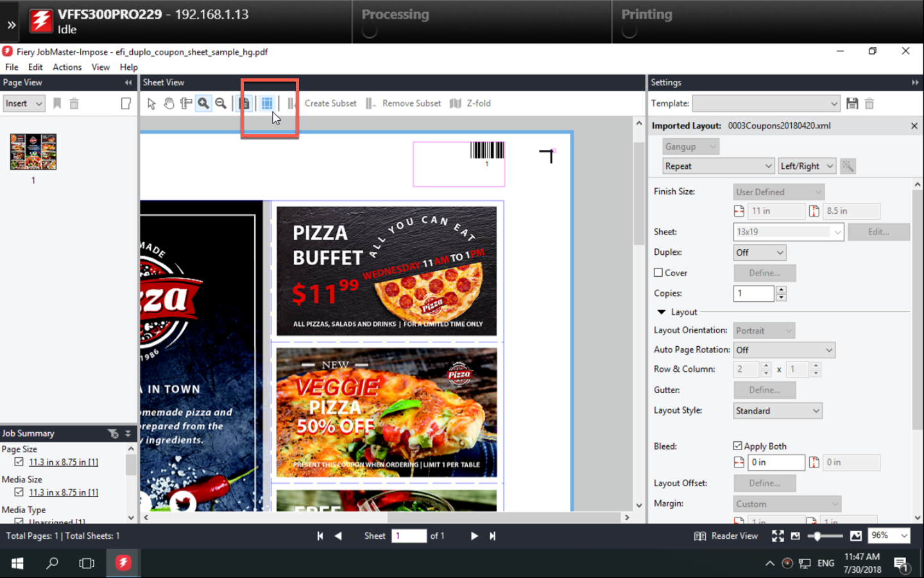Screen dimensions: 924x578
Task: Click the Fit to window icon
Action: pos(778,536)
